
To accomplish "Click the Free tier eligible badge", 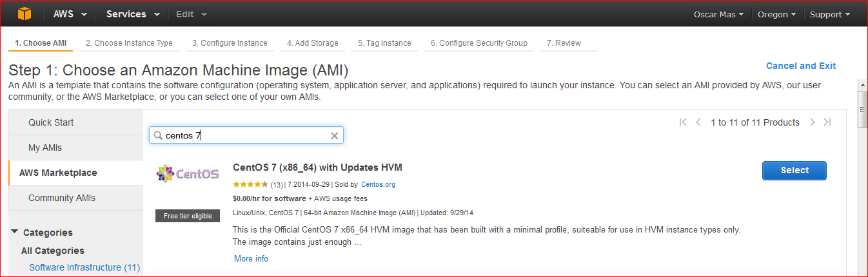I will click(188, 216).
